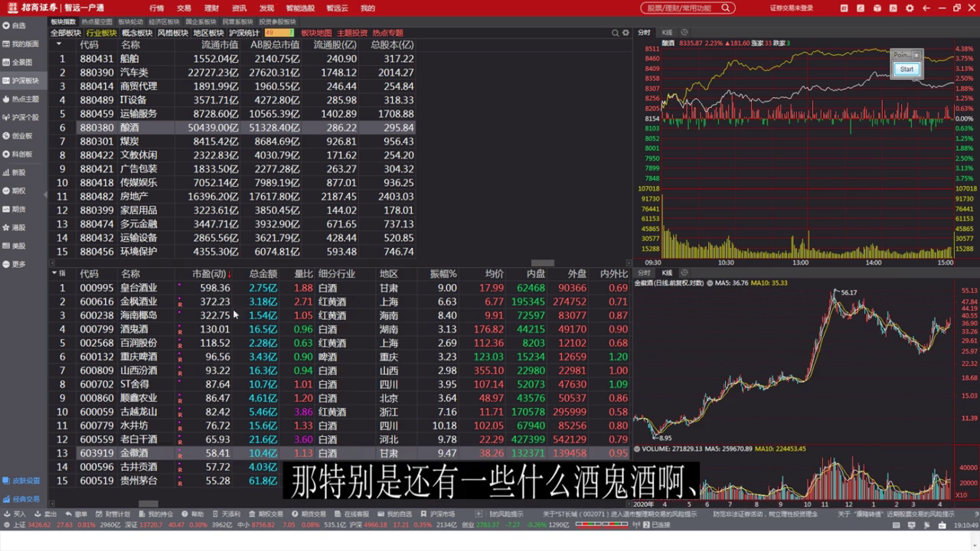Click the Start button in popup
Screen dimensions: 980x551
tap(906, 69)
